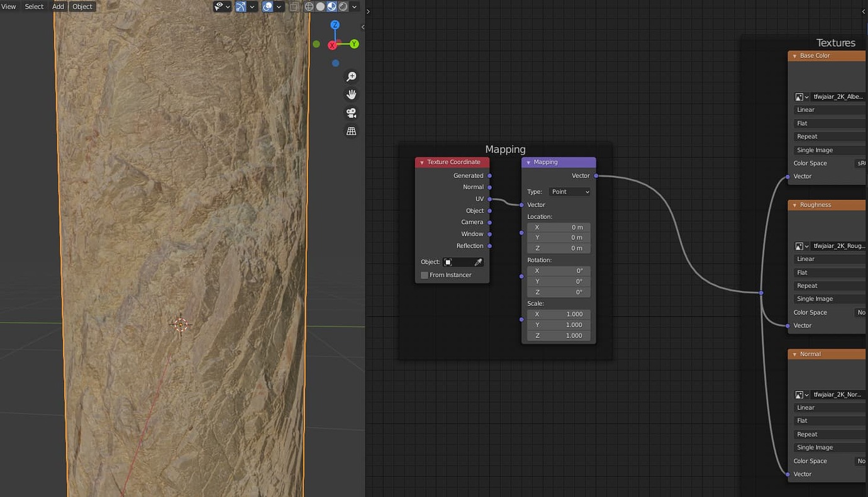Viewport: 868px width, 497px height.
Task: Collapse the Texture Coordinate node
Action: click(421, 162)
